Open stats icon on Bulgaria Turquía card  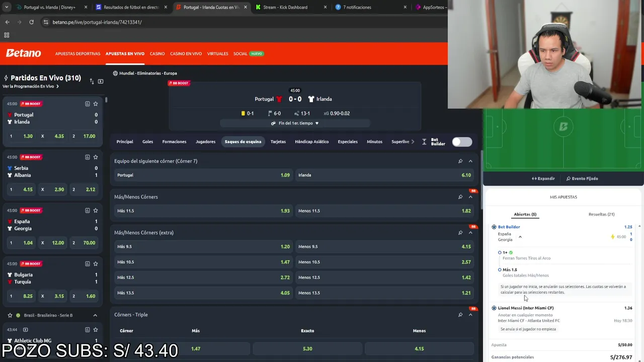tap(87, 263)
